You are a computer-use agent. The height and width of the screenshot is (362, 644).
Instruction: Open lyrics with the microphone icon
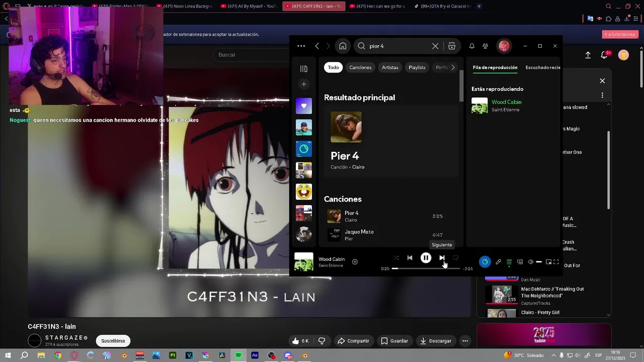[498, 262]
